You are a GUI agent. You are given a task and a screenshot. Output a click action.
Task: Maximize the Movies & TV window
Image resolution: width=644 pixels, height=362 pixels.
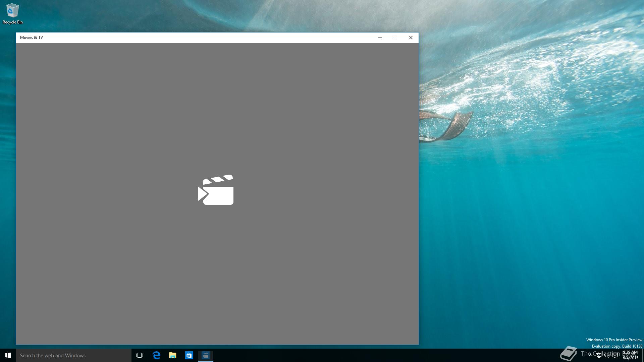pyautogui.click(x=395, y=38)
